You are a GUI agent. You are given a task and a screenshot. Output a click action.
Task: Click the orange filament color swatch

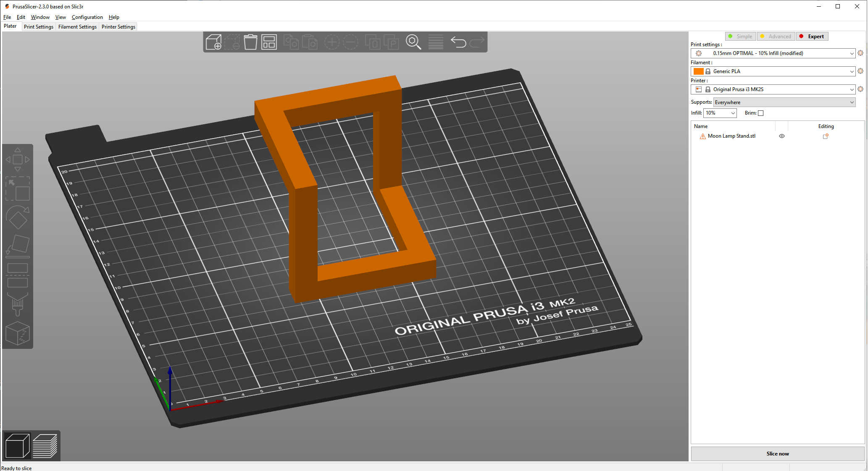(698, 71)
